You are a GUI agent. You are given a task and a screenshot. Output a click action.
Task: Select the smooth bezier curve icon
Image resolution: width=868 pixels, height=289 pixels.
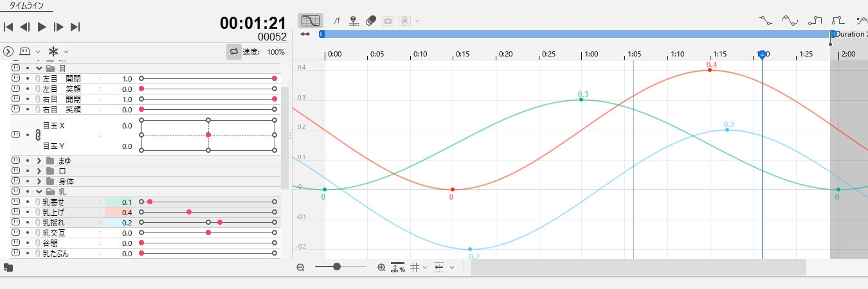790,21
